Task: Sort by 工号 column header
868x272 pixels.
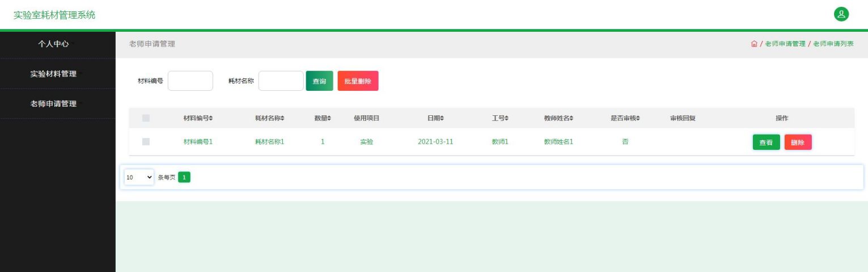Action: coord(500,118)
